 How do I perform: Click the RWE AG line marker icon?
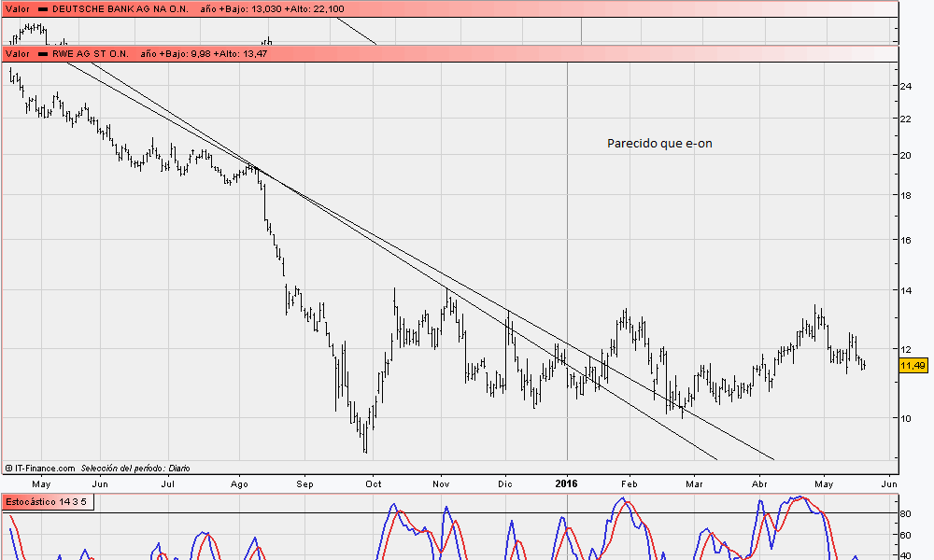point(43,55)
